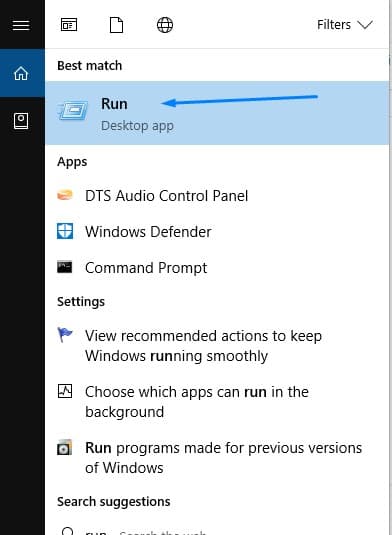Filter results by Apps icon

[x=69, y=25]
